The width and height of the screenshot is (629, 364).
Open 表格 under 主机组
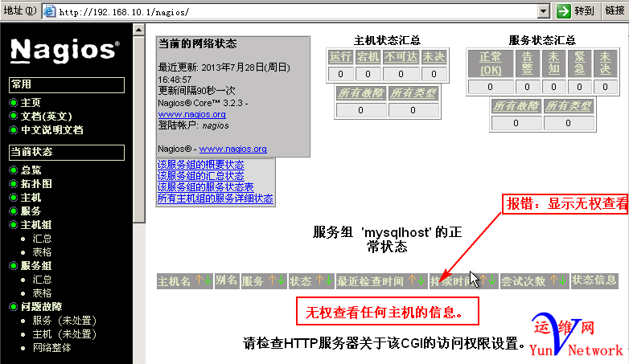(x=42, y=252)
